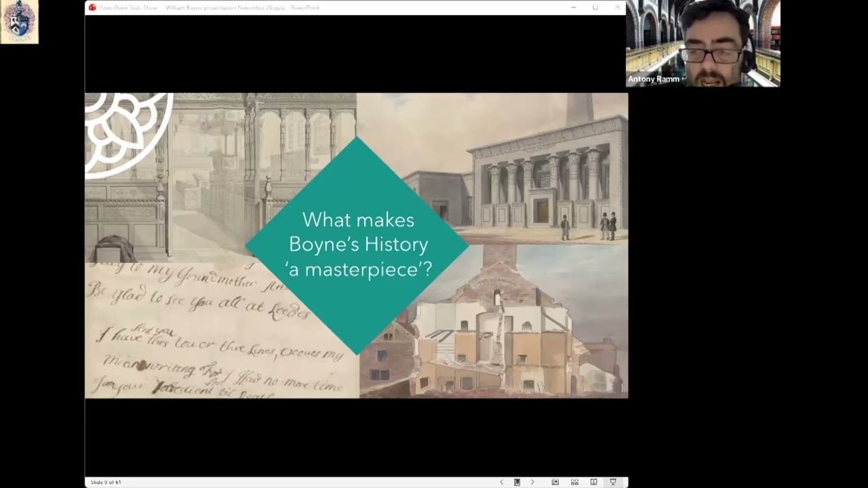Click the presentation title text in title bar
This screenshot has width=868, height=488.
209,7
